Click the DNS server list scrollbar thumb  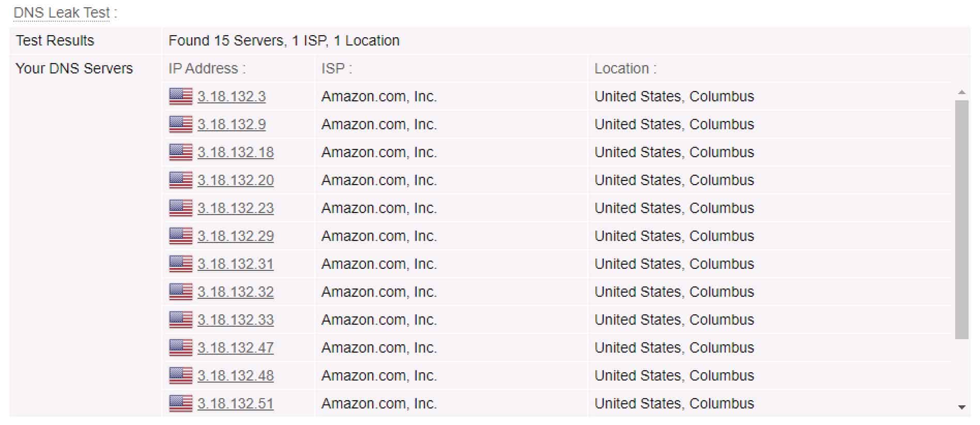coord(961,220)
